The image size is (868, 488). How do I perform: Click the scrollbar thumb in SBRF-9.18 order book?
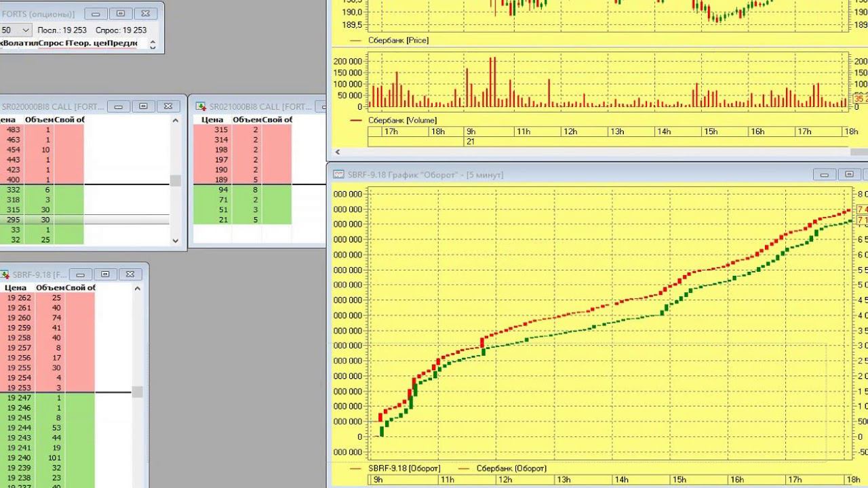click(137, 392)
